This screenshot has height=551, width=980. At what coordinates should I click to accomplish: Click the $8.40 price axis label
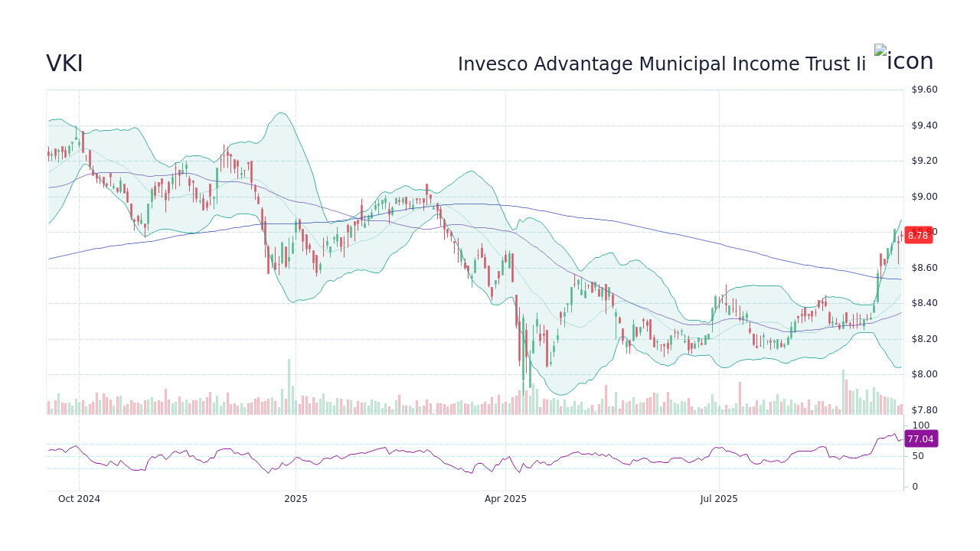coord(924,303)
